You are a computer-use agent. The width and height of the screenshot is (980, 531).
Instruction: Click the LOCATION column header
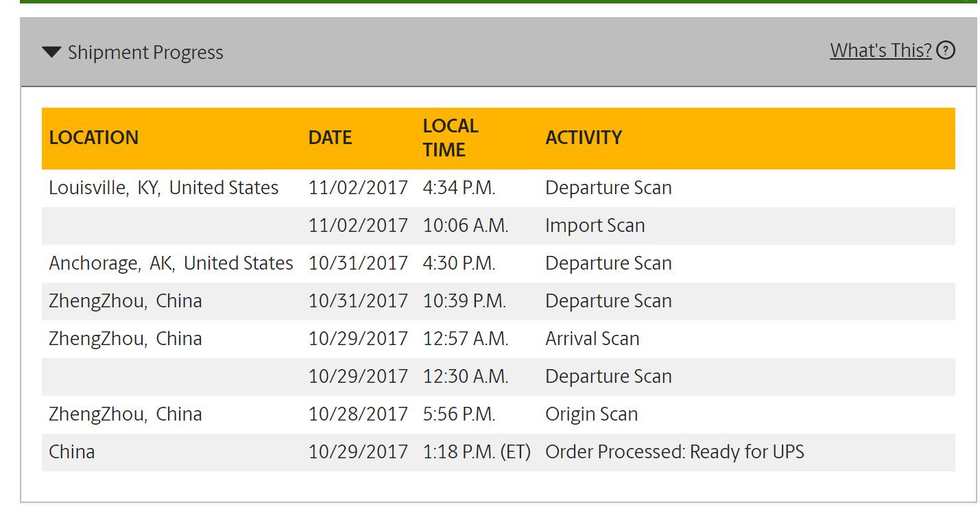94,138
